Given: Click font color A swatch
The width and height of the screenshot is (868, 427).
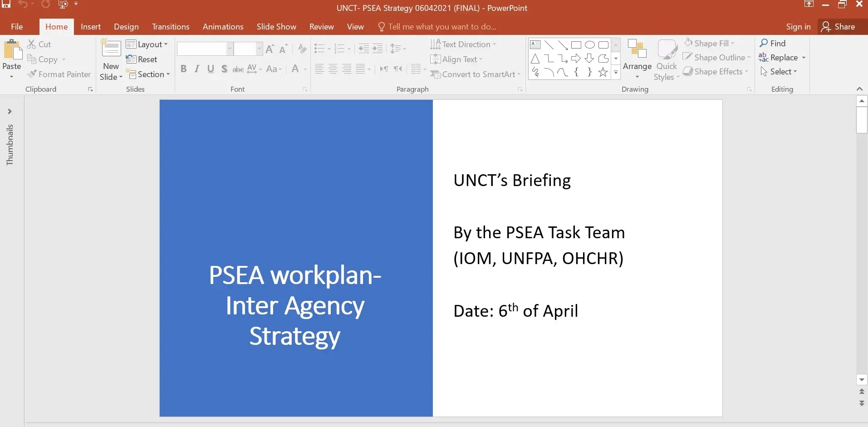Looking at the screenshot, I should click(295, 69).
